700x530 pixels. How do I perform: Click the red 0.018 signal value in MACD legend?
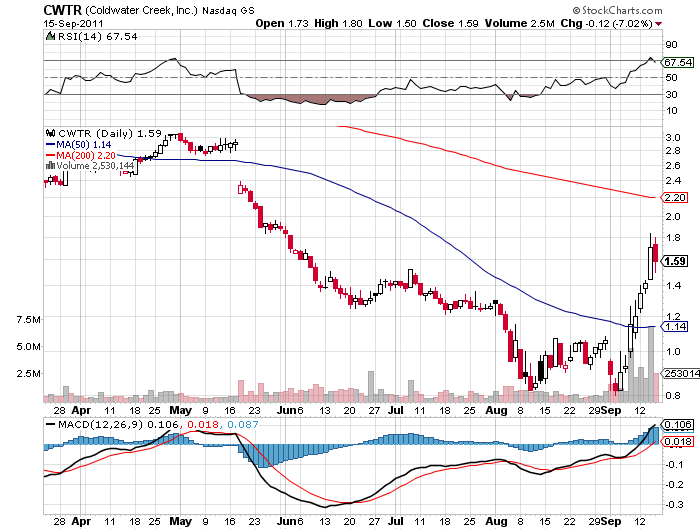(x=203, y=424)
